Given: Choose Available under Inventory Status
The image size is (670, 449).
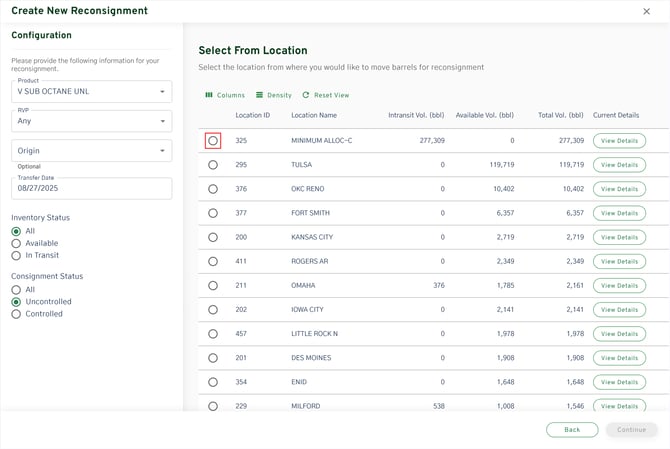Looking at the screenshot, I should [16, 243].
